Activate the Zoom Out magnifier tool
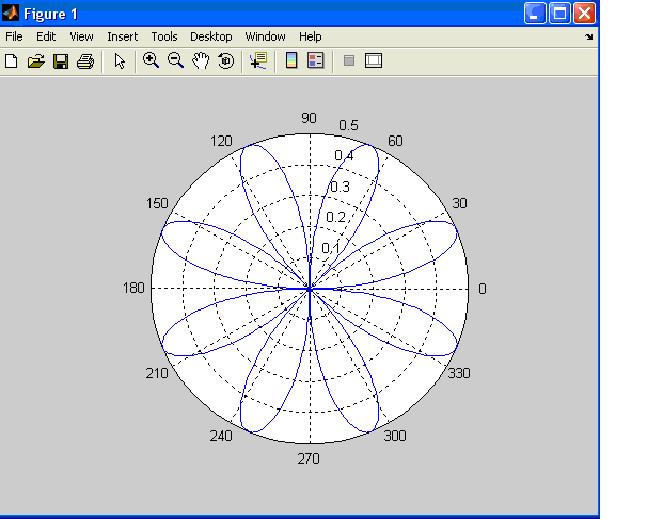This screenshot has width=648, height=519. pyautogui.click(x=176, y=61)
